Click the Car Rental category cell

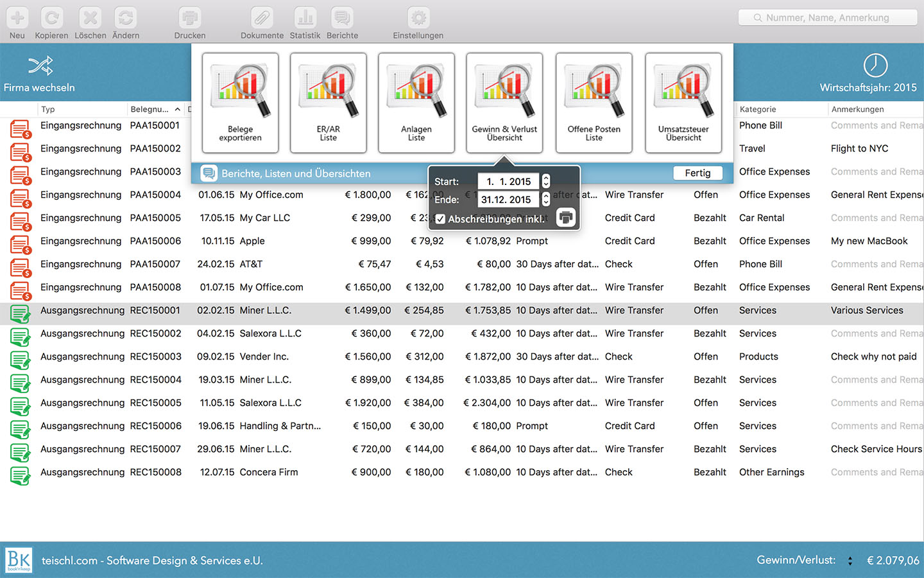coord(762,218)
